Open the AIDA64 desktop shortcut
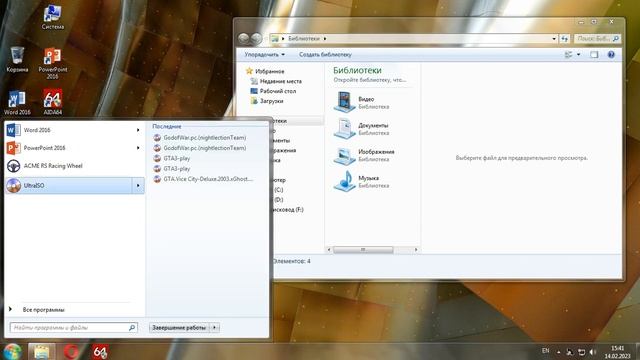The width and height of the screenshot is (640, 360). (53, 102)
